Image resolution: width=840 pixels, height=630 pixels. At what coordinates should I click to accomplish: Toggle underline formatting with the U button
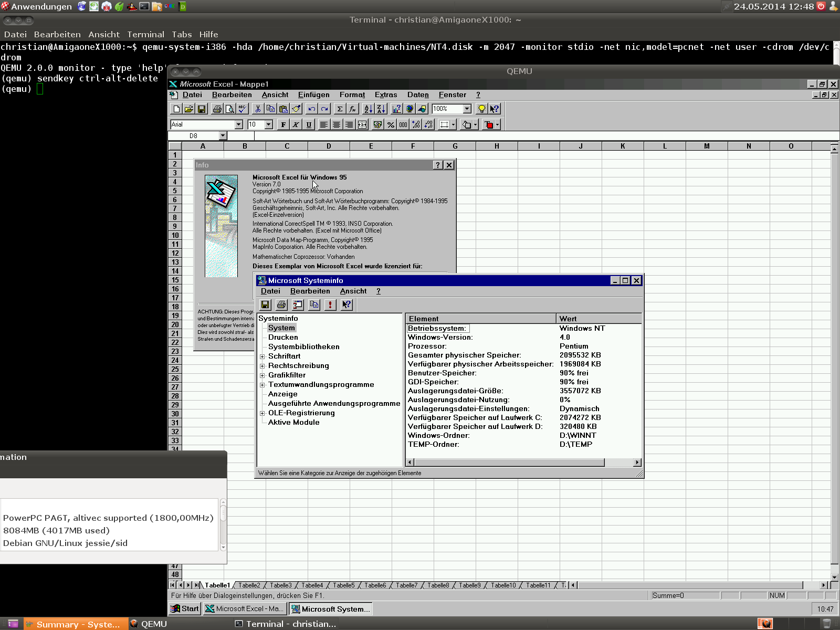click(x=309, y=124)
